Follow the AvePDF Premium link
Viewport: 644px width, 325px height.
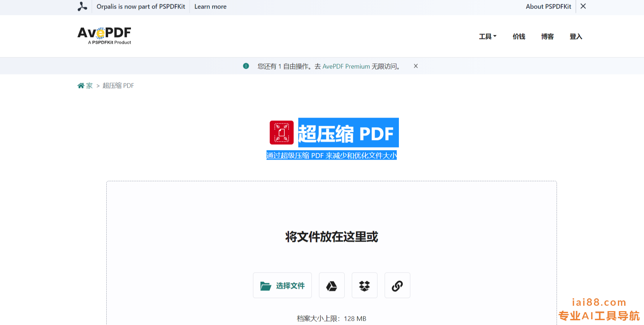click(x=346, y=66)
